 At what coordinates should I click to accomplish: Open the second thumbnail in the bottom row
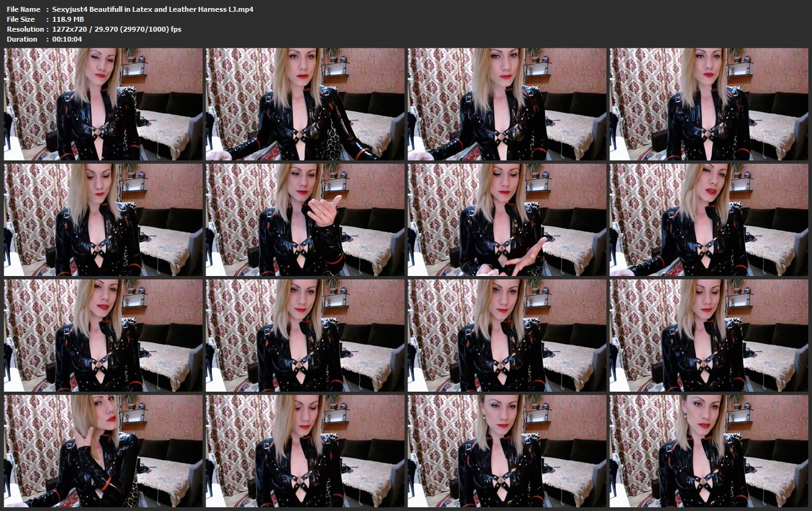[306, 451]
